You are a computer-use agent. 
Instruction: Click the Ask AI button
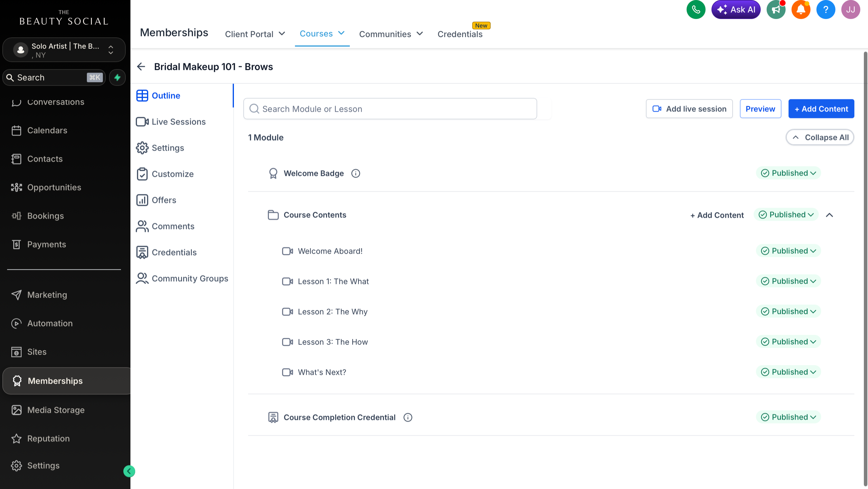coord(736,9)
